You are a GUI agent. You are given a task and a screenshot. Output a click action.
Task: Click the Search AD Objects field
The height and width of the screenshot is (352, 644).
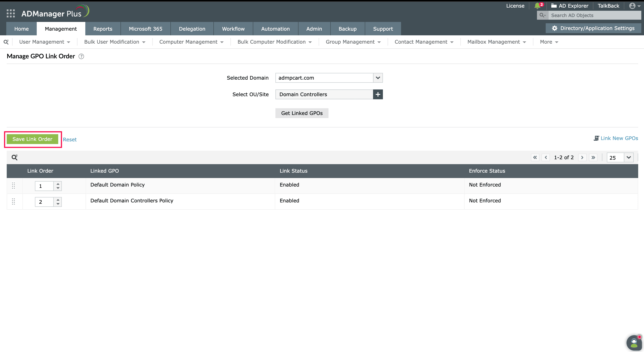click(595, 15)
